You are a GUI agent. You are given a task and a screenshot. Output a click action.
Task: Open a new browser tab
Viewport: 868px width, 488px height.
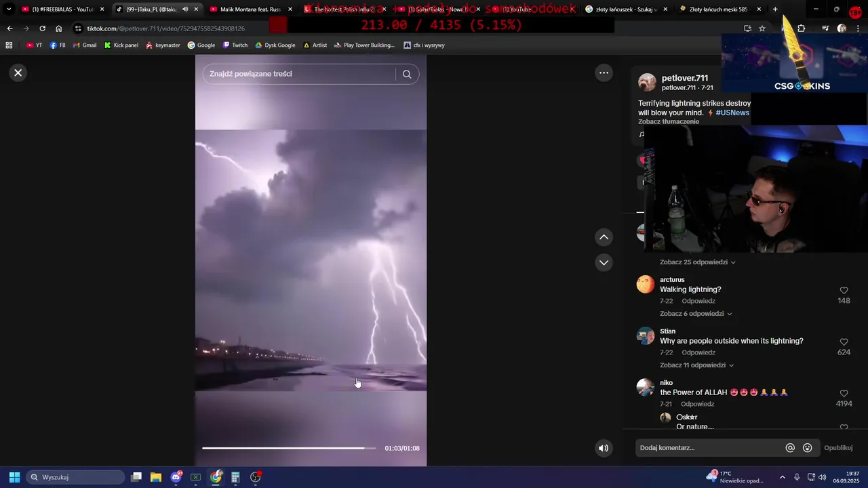click(775, 9)
